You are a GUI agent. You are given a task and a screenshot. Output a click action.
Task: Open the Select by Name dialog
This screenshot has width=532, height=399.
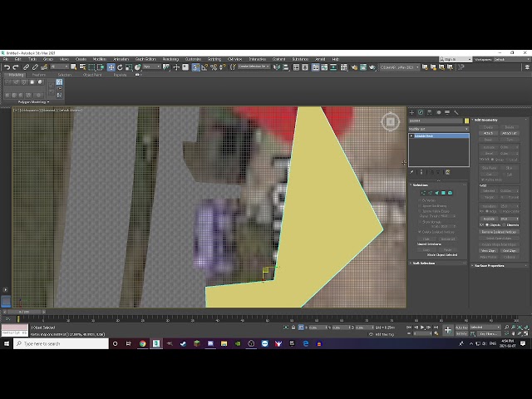pyautogui.click(x=82, y=67)
